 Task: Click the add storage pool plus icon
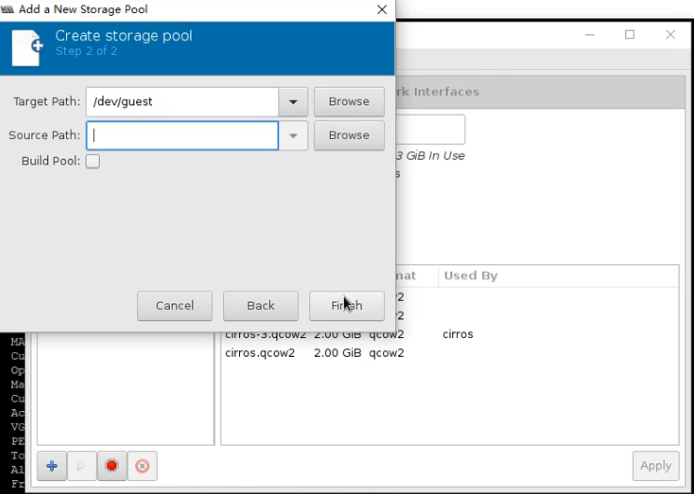tap(52, 466)
